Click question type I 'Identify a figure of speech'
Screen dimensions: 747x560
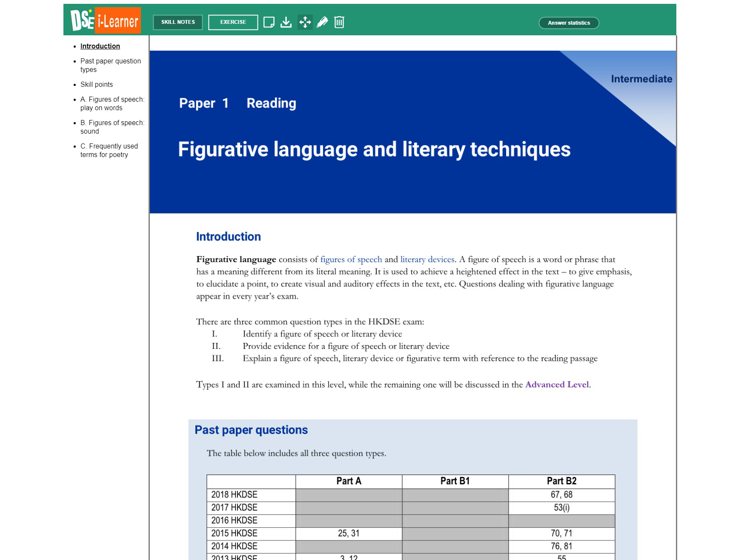pyautogui.click(x=322, y=334)
